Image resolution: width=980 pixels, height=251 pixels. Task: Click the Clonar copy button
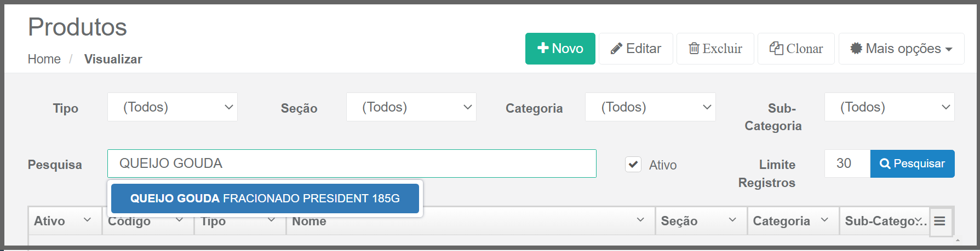click(x=795, y=49)
